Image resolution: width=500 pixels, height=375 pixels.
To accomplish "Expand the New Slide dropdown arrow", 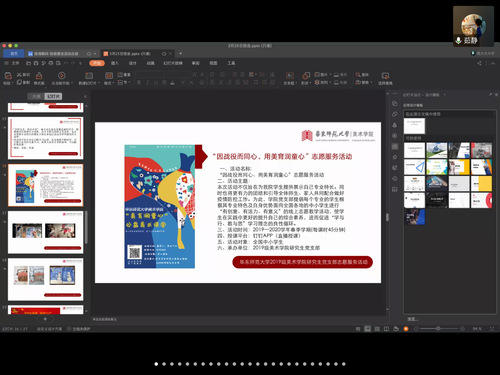I will [x=99, y=83].
